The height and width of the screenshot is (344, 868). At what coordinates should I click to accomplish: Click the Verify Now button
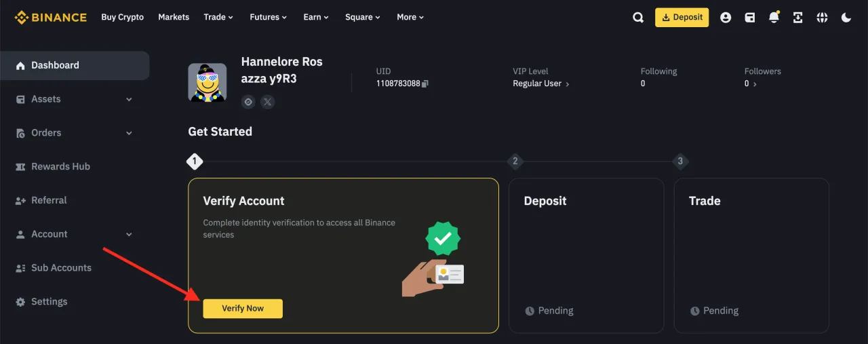[243, 308]
